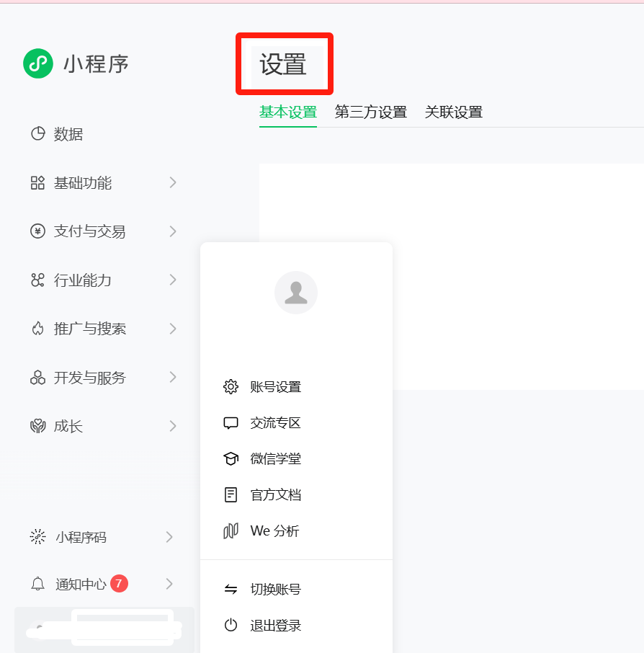The image size is (644, 653).
Task: Select the 基本设置 tab
Action: coord(288,112)
